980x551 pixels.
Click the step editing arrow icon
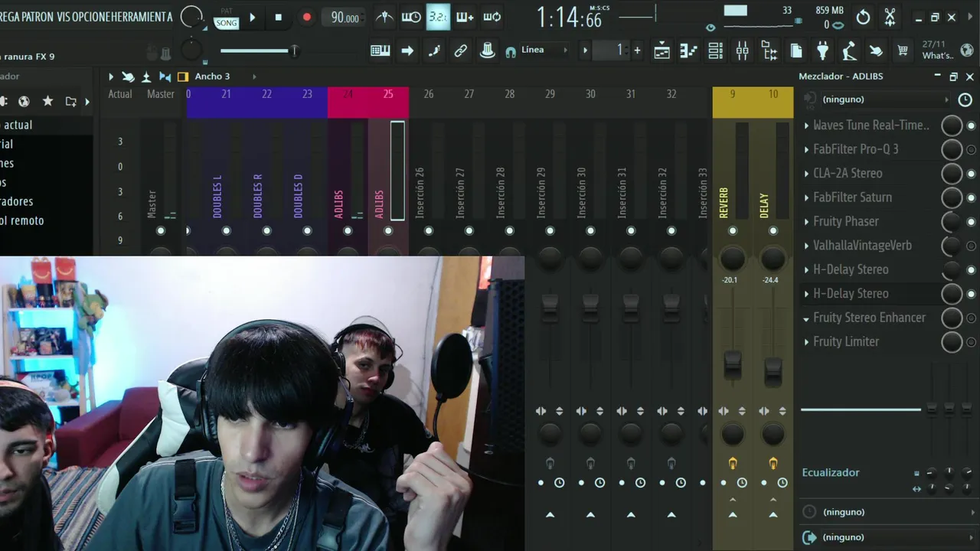pos(407,51)
